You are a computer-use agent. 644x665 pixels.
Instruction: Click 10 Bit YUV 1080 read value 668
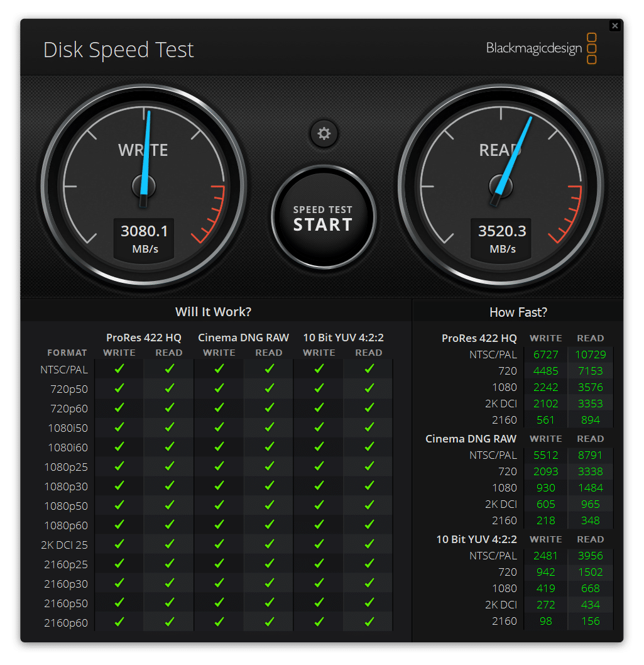[x=591, y=588]
